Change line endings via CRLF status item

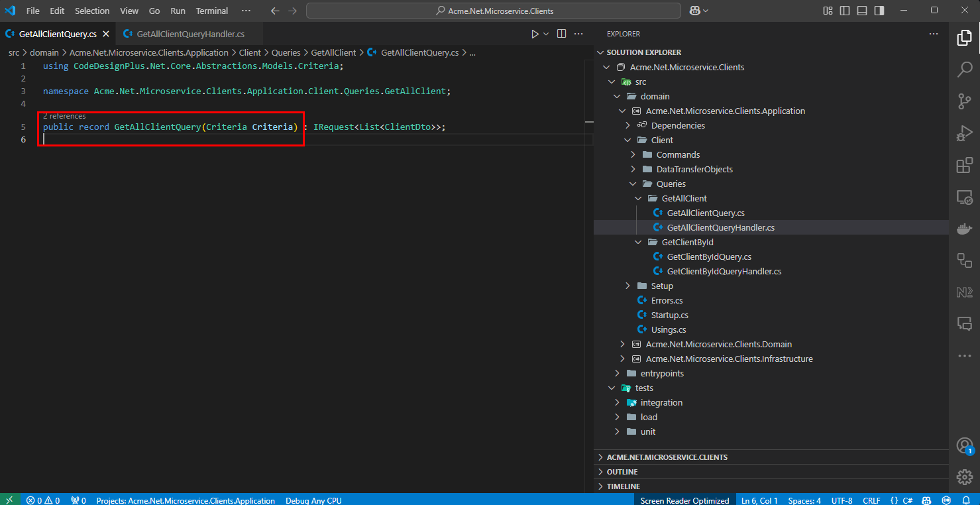pyautogui.click(x=871, y=500)
